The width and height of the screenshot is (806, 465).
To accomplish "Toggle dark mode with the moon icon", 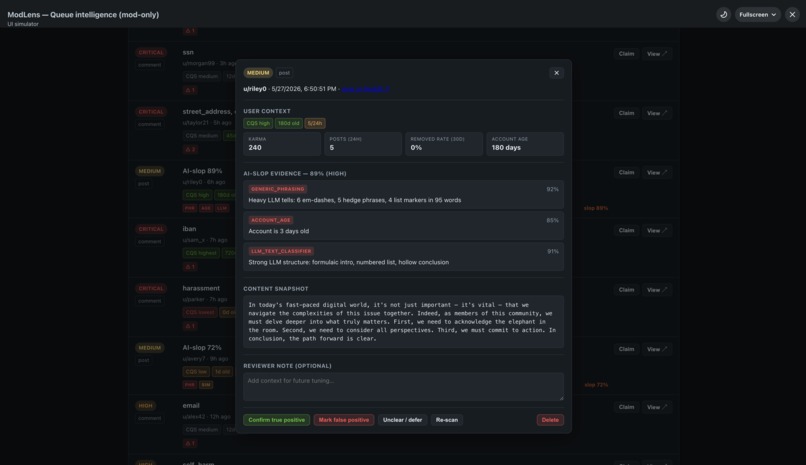I will (723, 14).
